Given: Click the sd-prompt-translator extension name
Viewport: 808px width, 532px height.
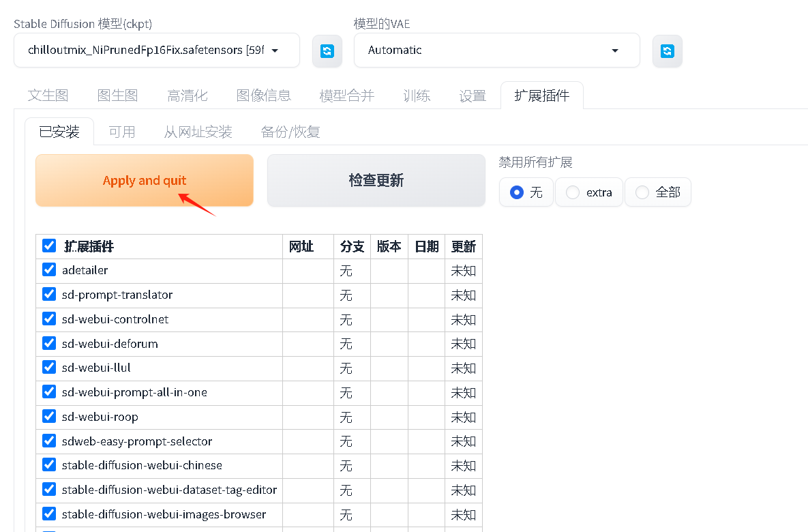Looking at the screenshot, I should point(117,295).
